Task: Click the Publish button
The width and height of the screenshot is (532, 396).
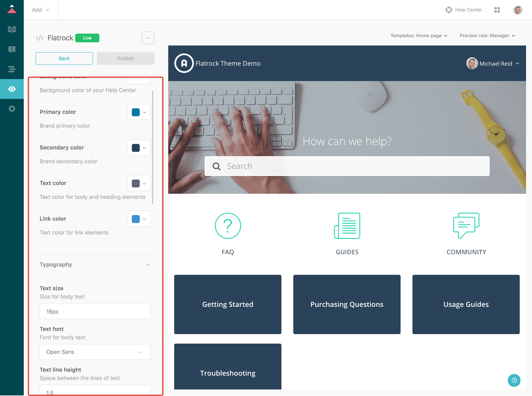Action: pos(125,58)
